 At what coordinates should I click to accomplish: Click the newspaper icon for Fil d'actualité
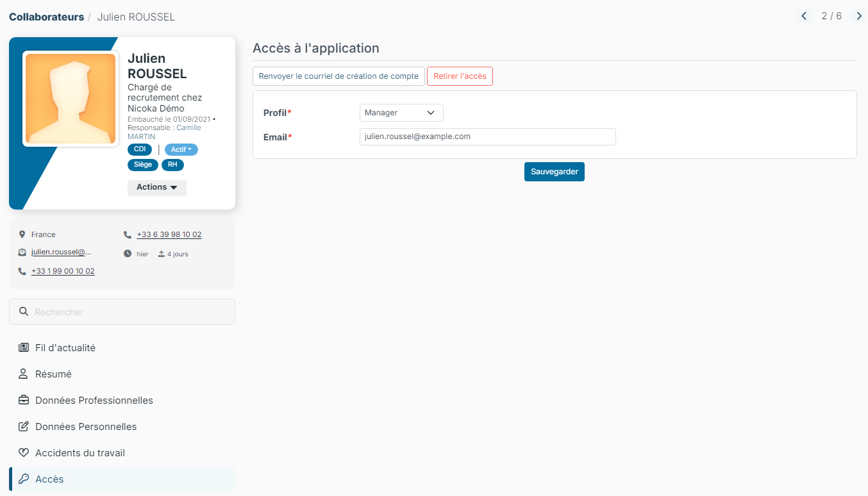point(24,347)
